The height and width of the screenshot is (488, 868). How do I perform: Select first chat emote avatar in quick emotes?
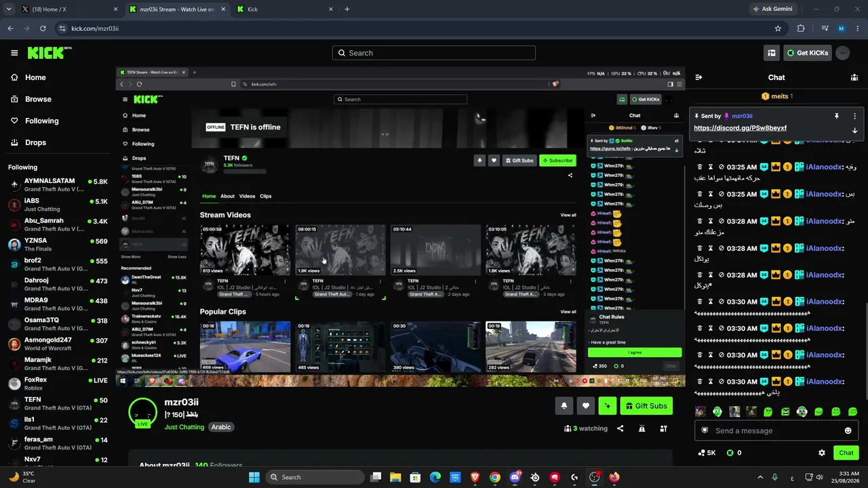tap(701, 411)
